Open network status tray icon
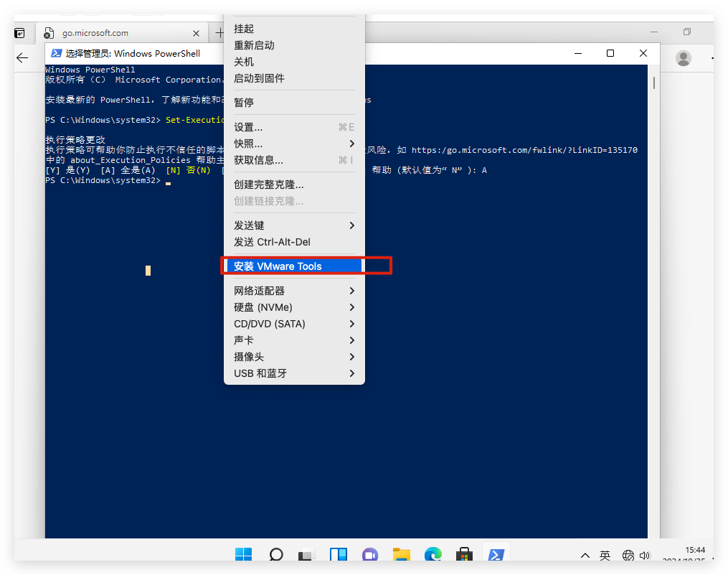728x575 pixels. click(628, 555)
